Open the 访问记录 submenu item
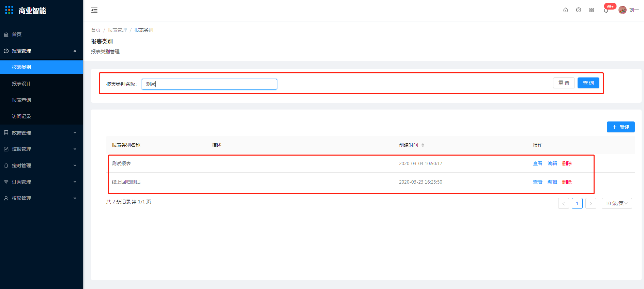This screenshot has height=289, width=644. [x=41, y=116]
